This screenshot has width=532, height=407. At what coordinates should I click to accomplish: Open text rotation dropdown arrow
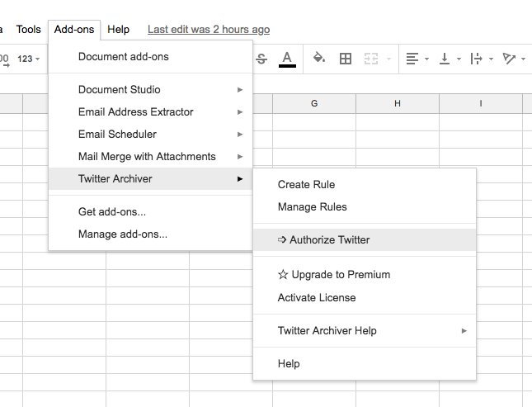[523, 59]
